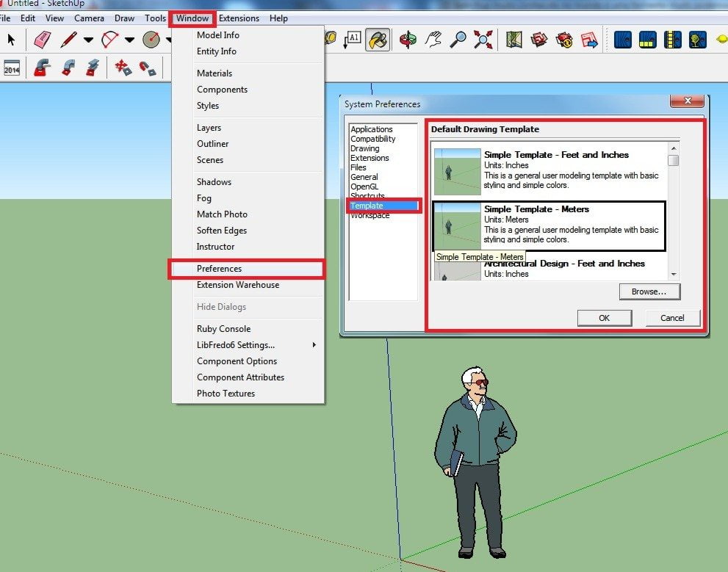This screenshot has height=572, width=728.
Task: Select the Text label tool (A1)
Action: (x=352, y=40)
